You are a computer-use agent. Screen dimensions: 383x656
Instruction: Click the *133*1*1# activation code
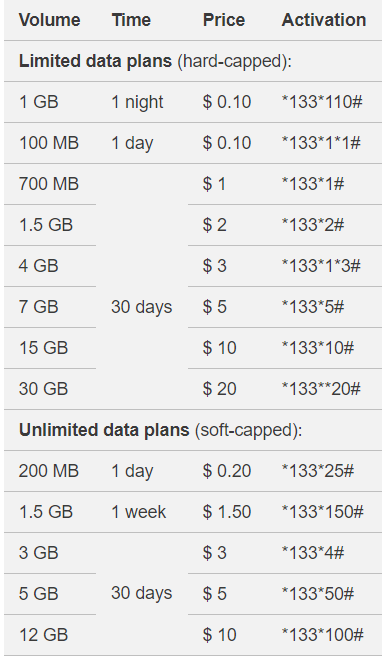(x=321, y=143)
